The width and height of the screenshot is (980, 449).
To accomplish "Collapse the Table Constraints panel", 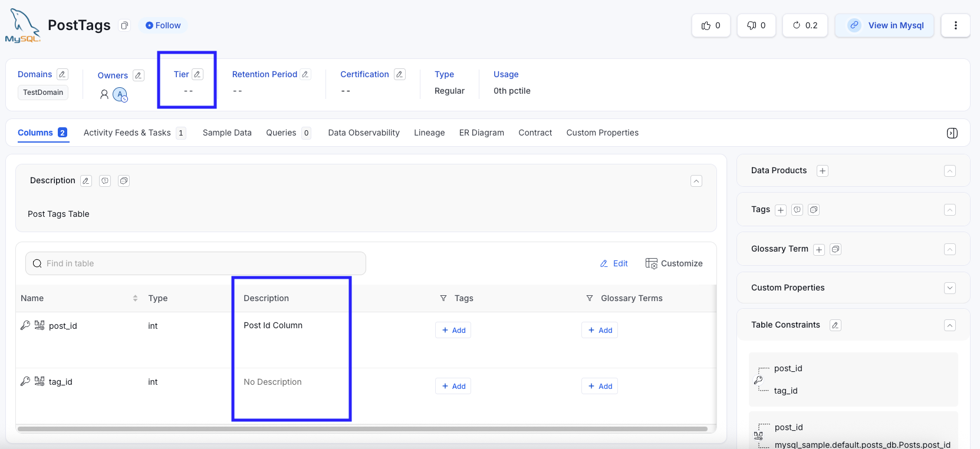I will 950,325.
